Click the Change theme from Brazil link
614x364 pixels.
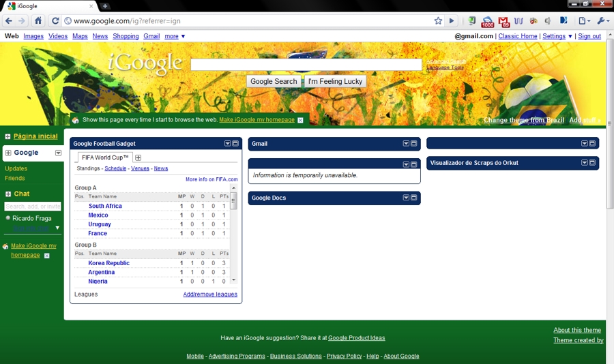click(x=523, y=120)
